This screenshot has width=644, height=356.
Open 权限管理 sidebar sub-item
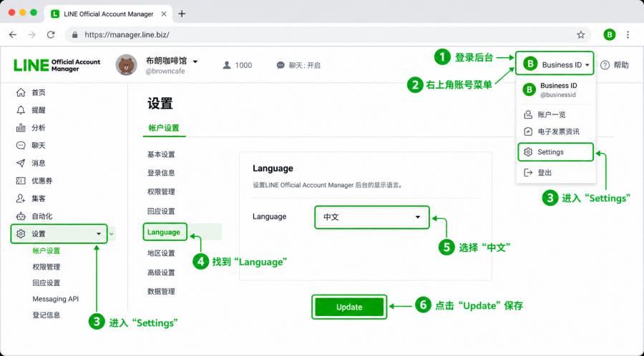47,267
